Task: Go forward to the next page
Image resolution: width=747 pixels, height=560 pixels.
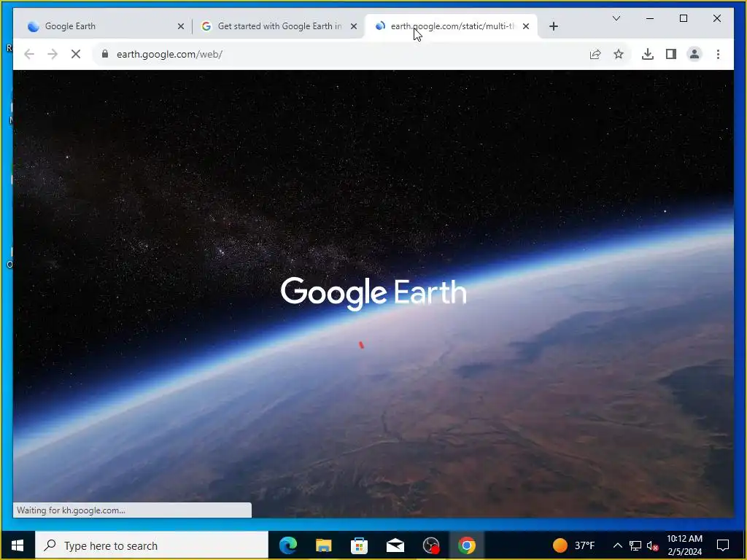Action: (53, 54)
